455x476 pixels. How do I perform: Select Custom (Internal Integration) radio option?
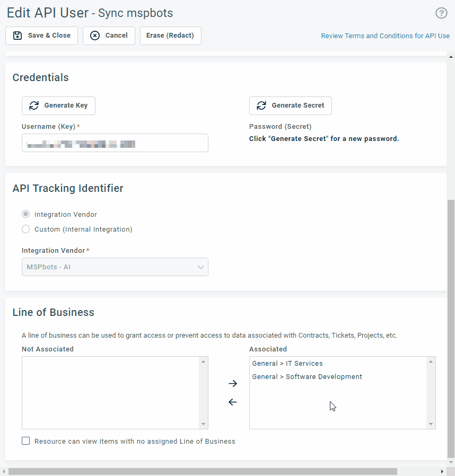click(26, 230)
